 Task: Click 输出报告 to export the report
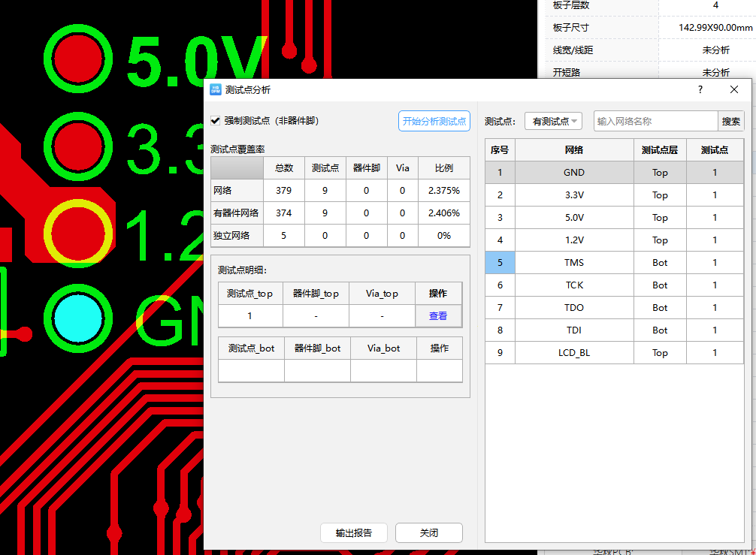(354, 532)
